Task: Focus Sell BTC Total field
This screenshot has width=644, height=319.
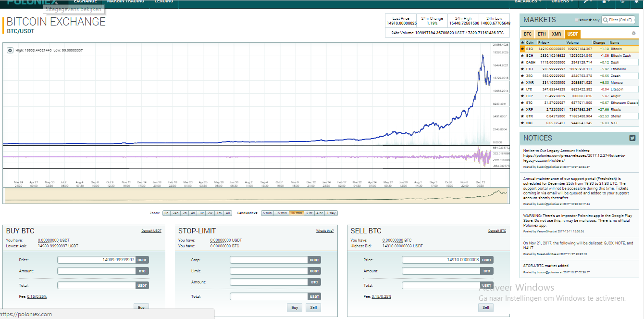Action: pyautogui.click(x=441, y=285)
